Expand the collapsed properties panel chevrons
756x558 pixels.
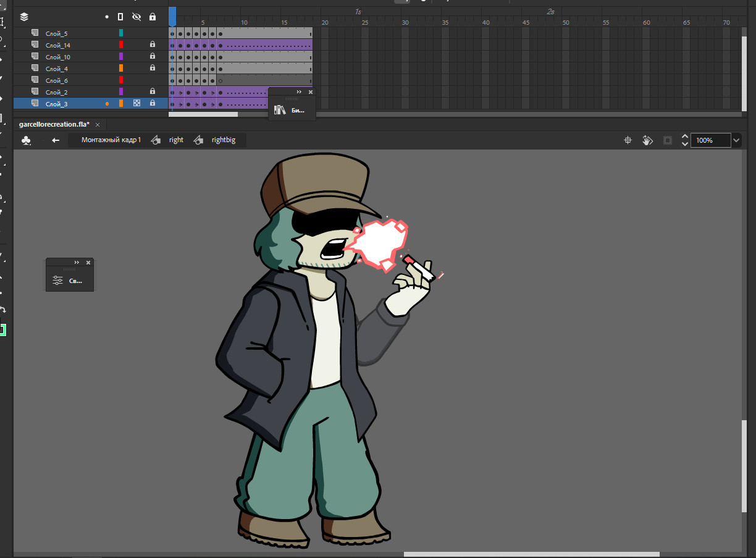(77, 263)
